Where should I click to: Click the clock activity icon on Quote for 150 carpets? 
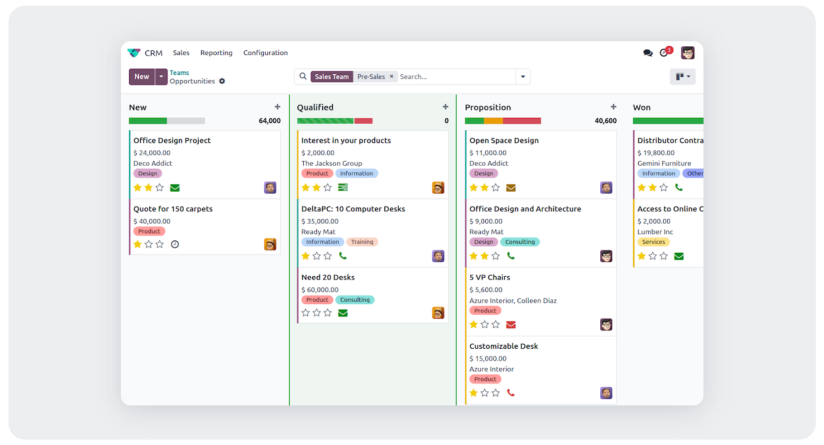[175, 244]
